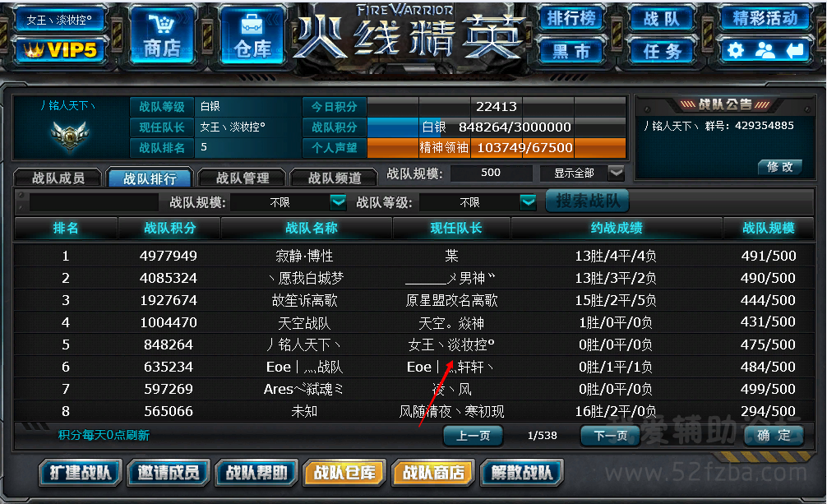Click the settings gear icon
This screenshot has height=504, width=827.
735,51
